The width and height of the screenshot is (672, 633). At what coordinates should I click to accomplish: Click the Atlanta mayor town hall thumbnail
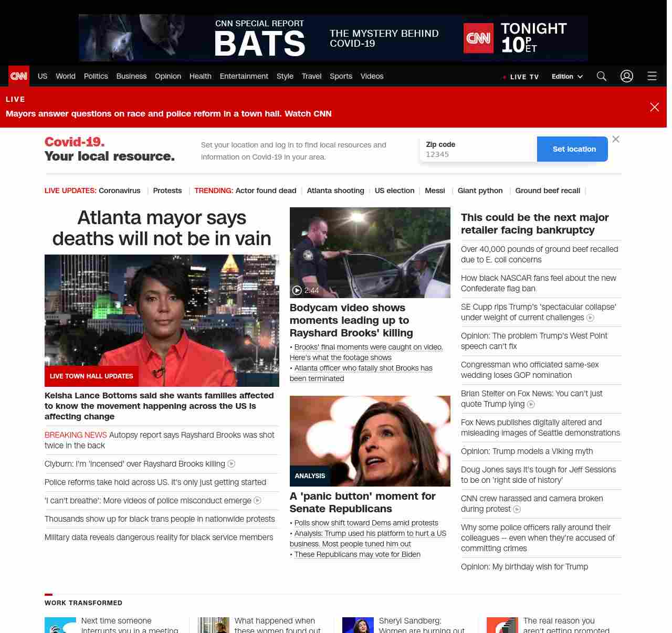tap(162, 320)
